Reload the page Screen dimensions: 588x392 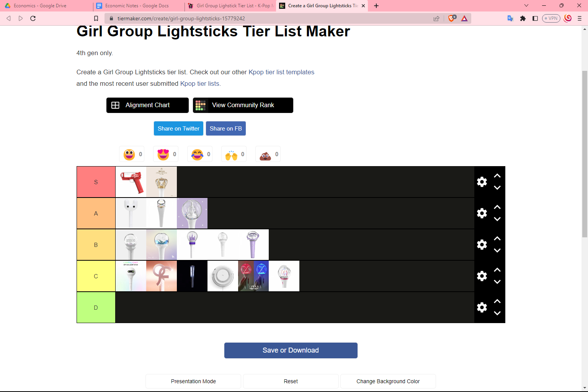coord(33,18)
